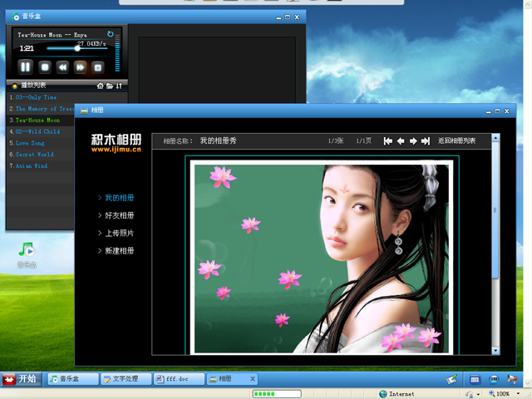Click the blue window panel tray icon
The height and width of the screenshot is (399, 532).
pos(475,379)
